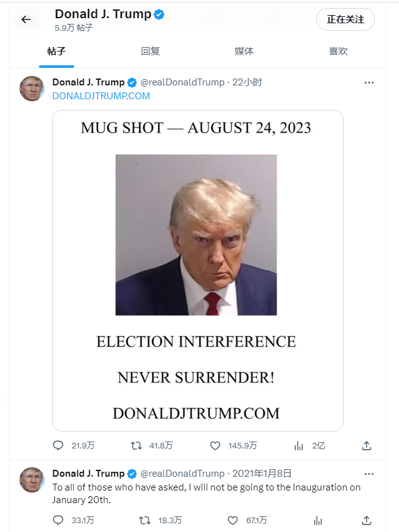Go back using the left arrow
This screenshot has height=532, width=399.
[26, 19]
